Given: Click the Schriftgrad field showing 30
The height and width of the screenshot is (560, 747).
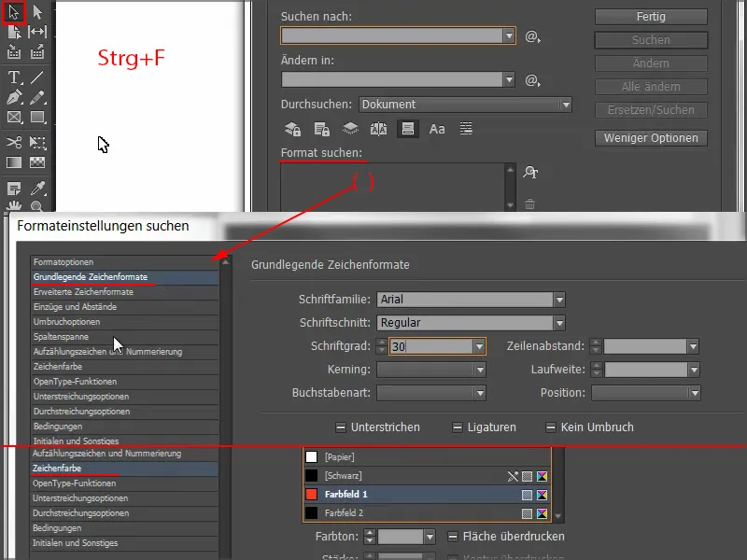Looking at the screenshot, I should [x=431, y=346].
